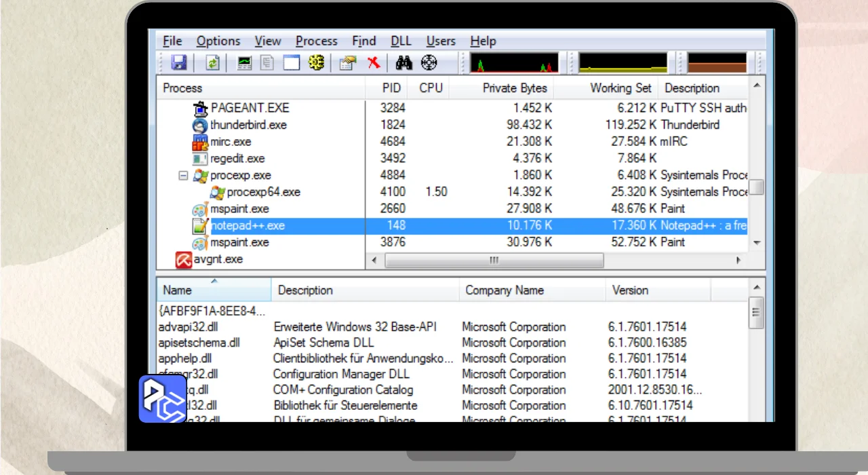Image resolution: width=868 pixels, height=475 pixels.
Task: Click the CPU usage history graph
Action: coord(514,63)
